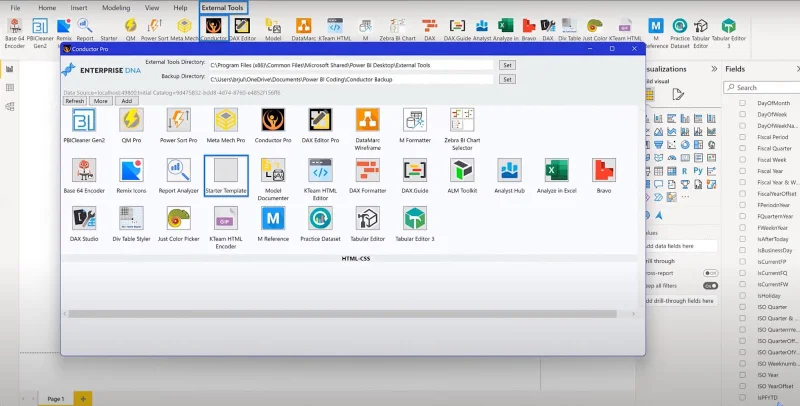Launch PBICleaner Gen2 in Conductor Pro

tap(84, 120)
